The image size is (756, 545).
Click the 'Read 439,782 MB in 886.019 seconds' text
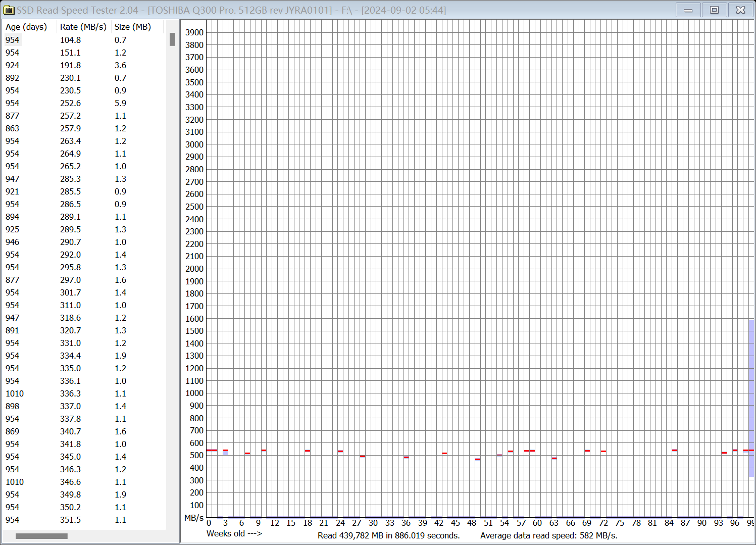click(x=388, y=535)
